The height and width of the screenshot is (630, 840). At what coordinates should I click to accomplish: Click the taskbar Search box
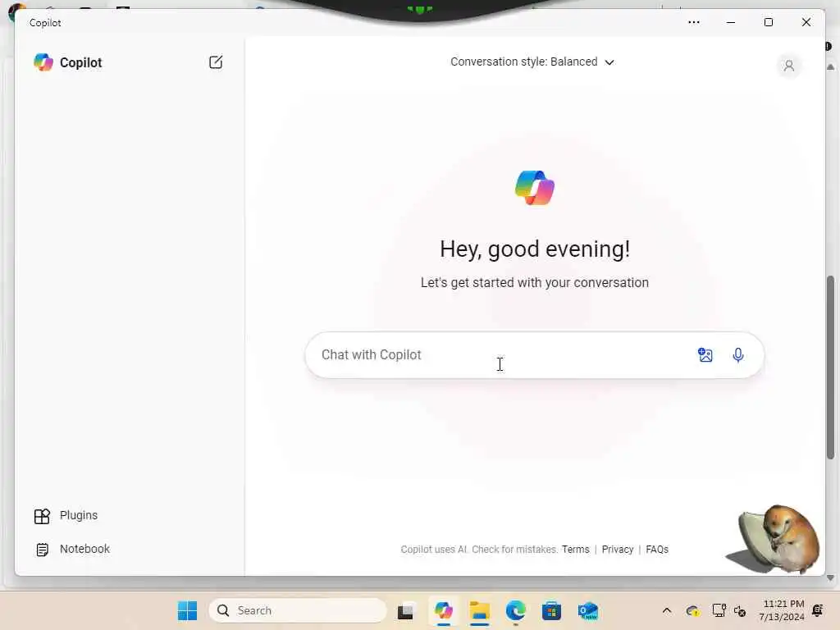pyautogui.click(x=297, y=610)
